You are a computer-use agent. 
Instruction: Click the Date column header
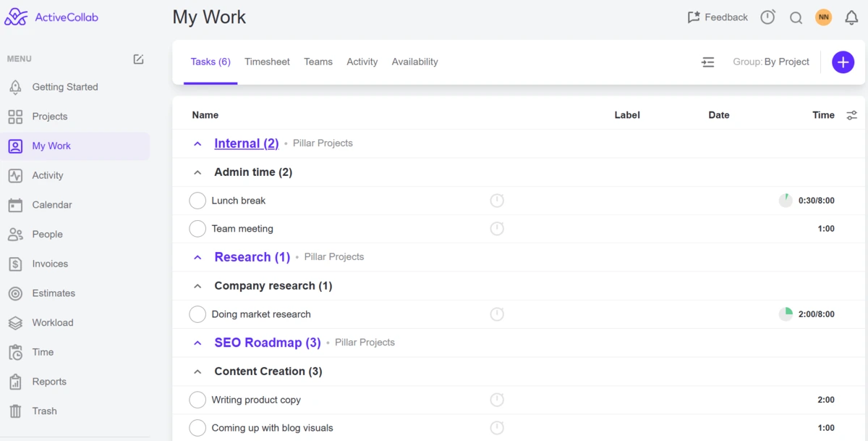pyautogui.click(x=719, y=115)
